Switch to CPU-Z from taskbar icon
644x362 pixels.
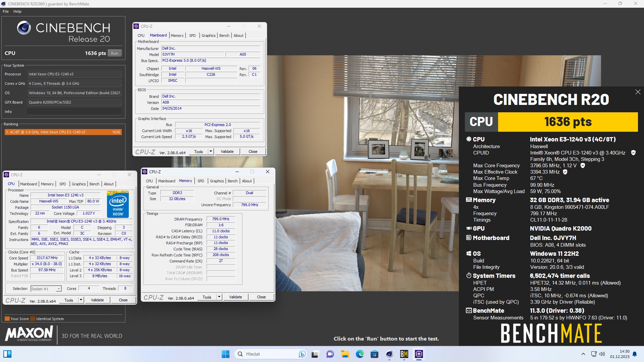pyautogui.click(x=419, y=354)
